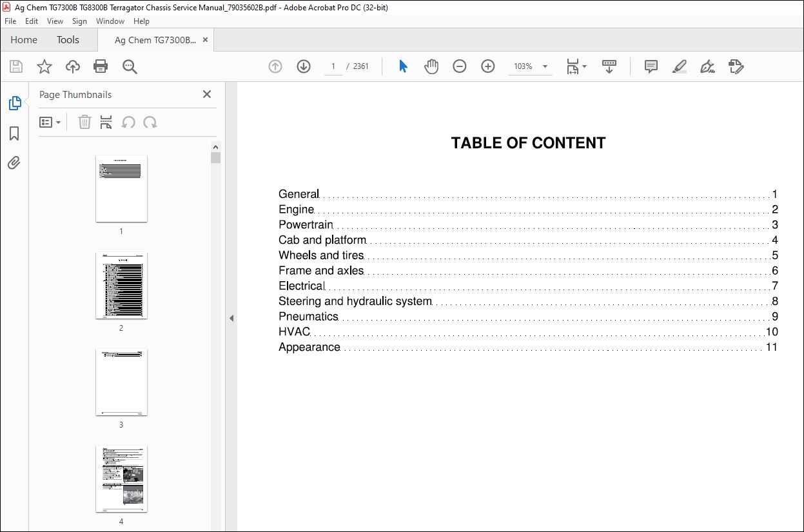Activate the selection arrow tool
The height and width of the screenshot is (532, 804).
[403, 66]
